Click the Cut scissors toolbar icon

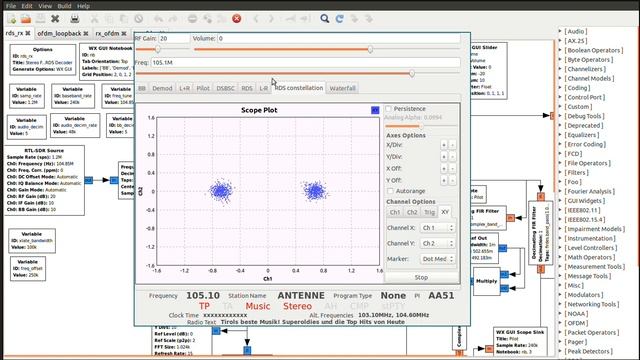94,19
